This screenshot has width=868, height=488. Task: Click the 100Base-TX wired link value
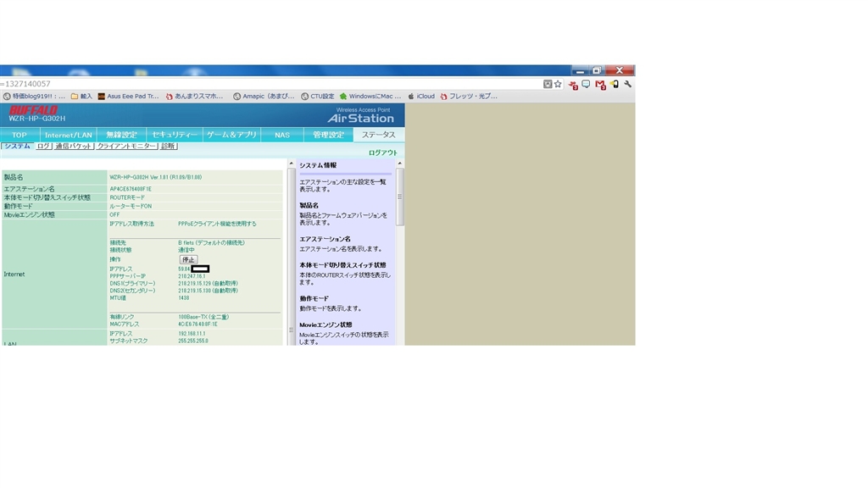click(203, 317)
